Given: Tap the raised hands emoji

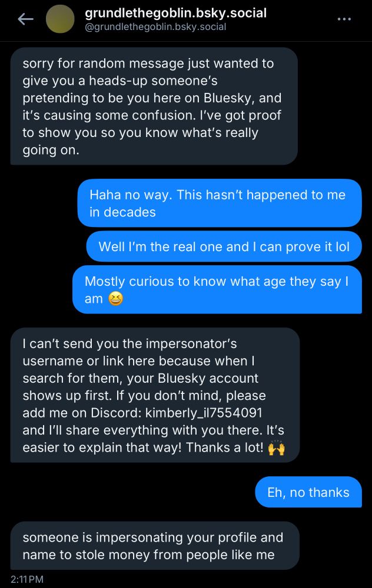Looking at the screenshot, I should click(x=276, y=447).
